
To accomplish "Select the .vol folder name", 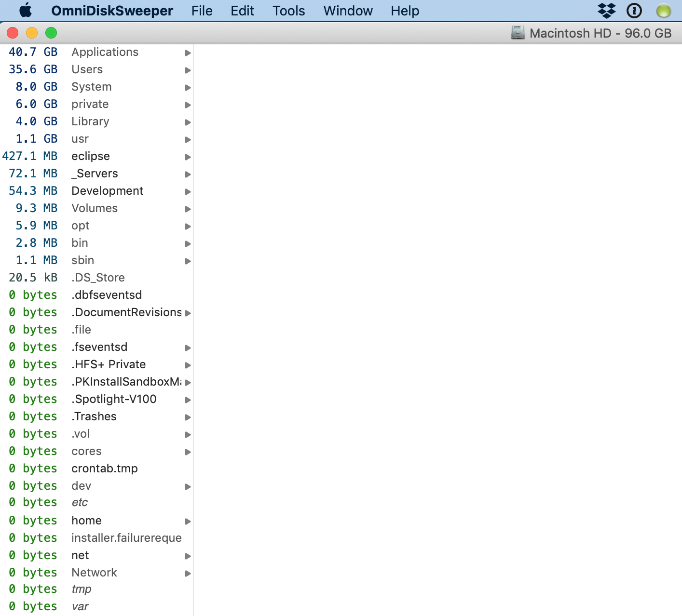I will 81,434.
